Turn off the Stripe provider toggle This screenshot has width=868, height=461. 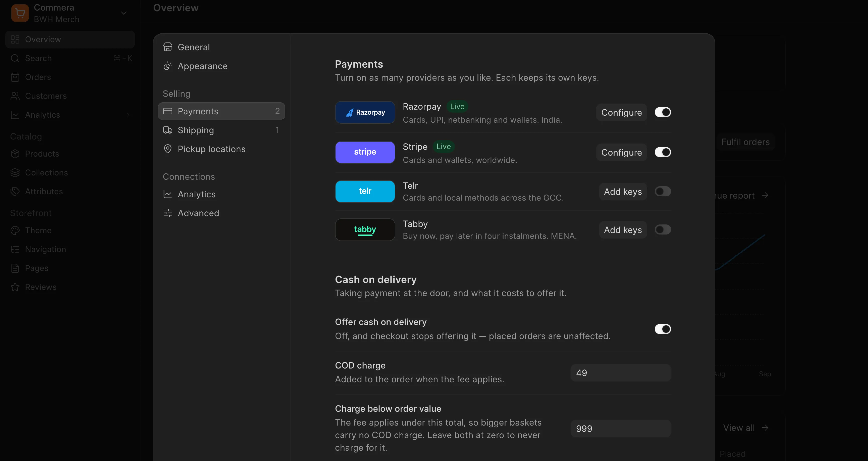click(663, 152)
